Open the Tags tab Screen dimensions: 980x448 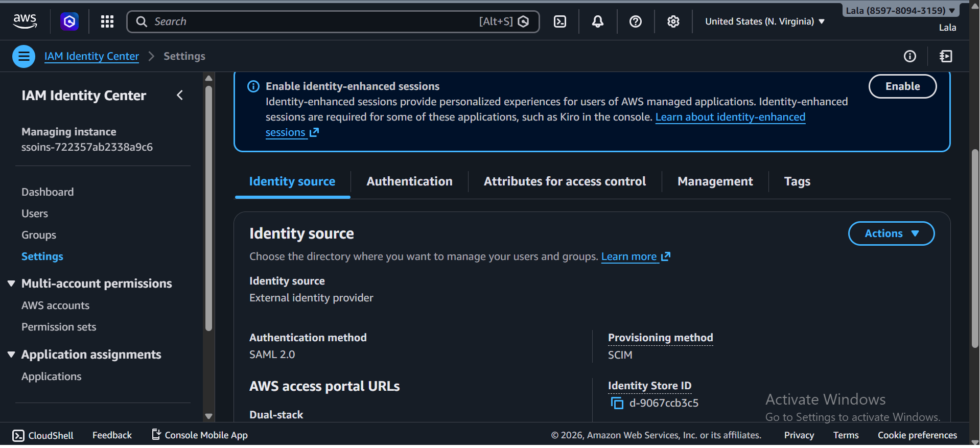pyautogui.click(x=797, y=181)
